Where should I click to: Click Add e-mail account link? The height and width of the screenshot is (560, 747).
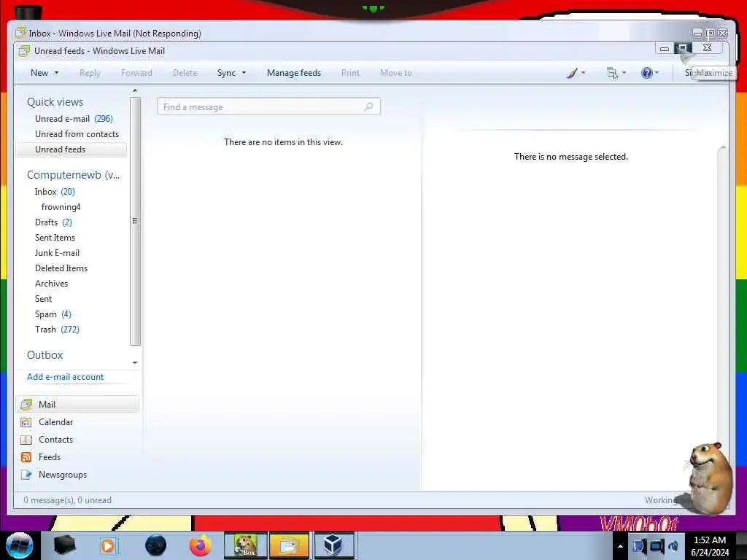pyautogui.click(x=65, y=377)
